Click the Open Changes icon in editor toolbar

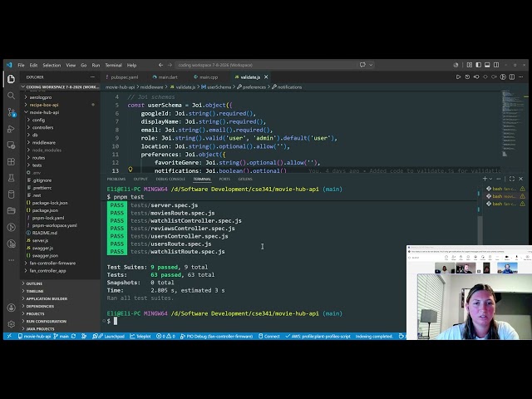[476, 77]
